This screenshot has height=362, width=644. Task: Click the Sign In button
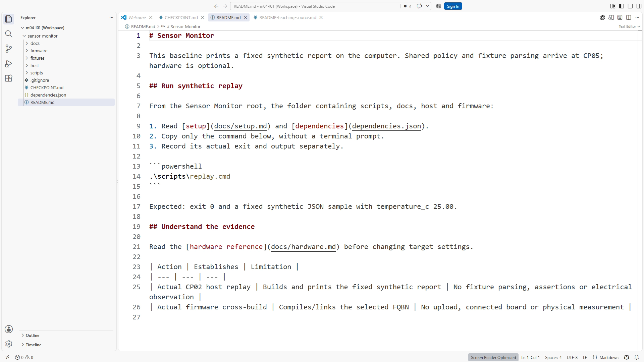click(453, 6)
